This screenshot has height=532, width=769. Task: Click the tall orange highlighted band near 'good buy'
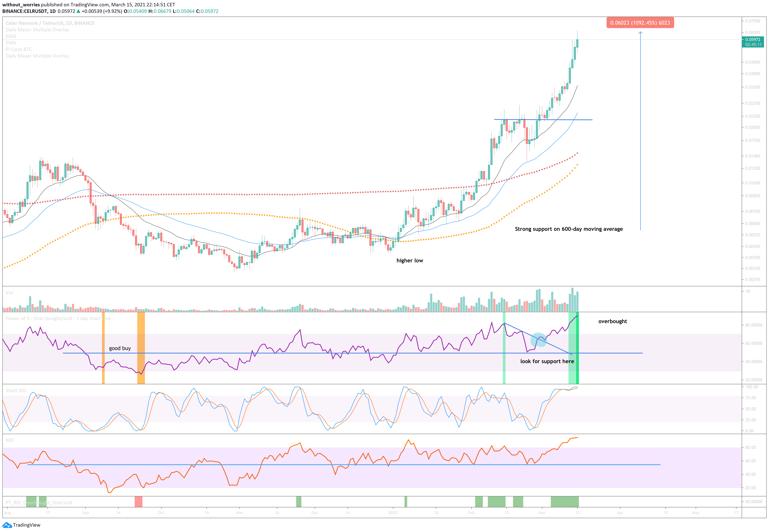pyautogui.click(x=141, y=348)
